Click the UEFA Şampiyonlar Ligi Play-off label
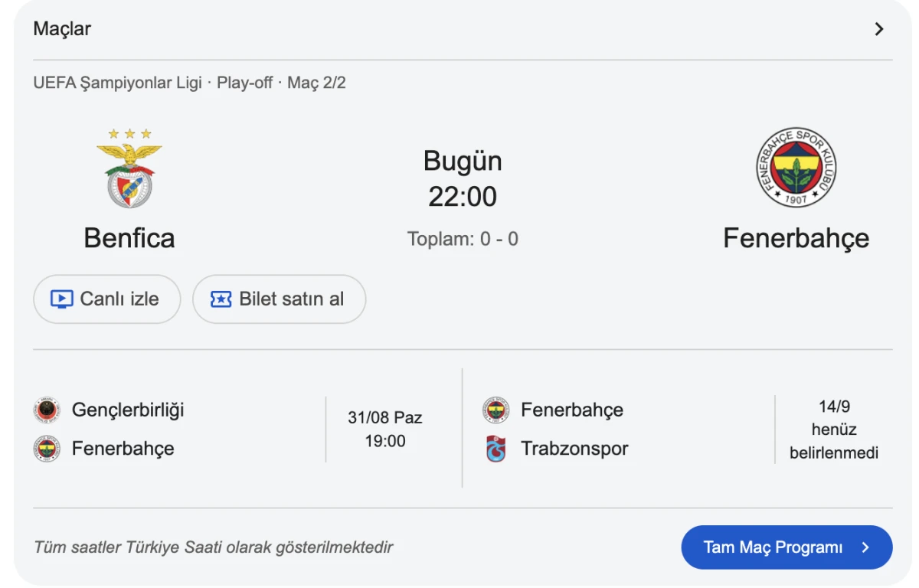The image size is (919, 588). (189, 83)
